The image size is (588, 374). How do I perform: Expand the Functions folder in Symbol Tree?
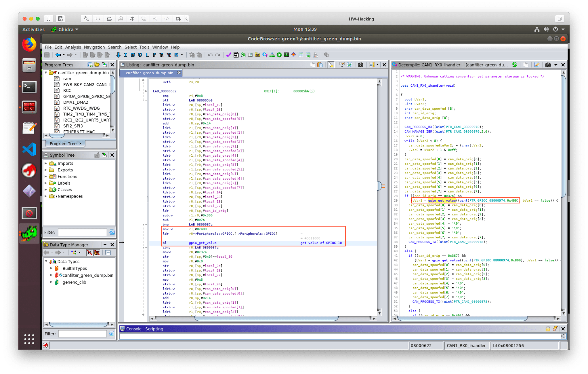pos(45,176)
